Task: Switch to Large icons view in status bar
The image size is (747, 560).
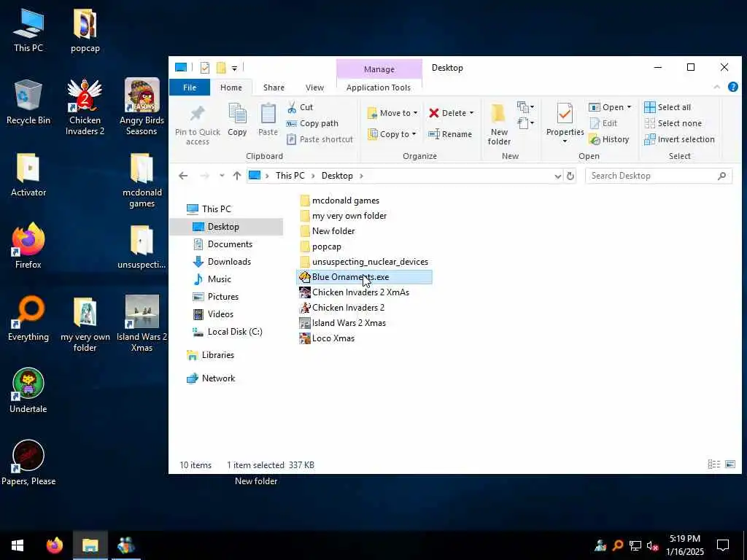Action: point(729,464)
